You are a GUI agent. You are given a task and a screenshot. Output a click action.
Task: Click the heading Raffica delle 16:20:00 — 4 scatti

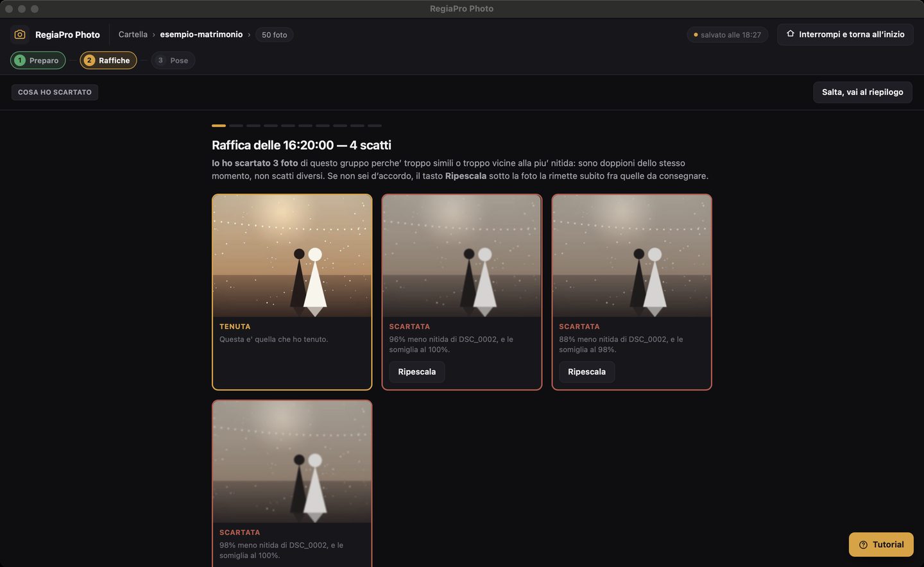(x=302, y=146)
